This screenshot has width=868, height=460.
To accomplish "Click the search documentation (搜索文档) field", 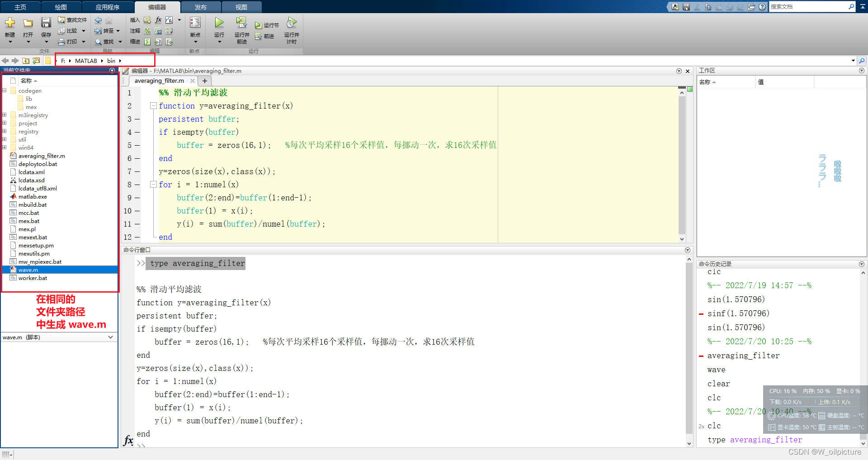I will pyautogui.click(x=809, y=7).
